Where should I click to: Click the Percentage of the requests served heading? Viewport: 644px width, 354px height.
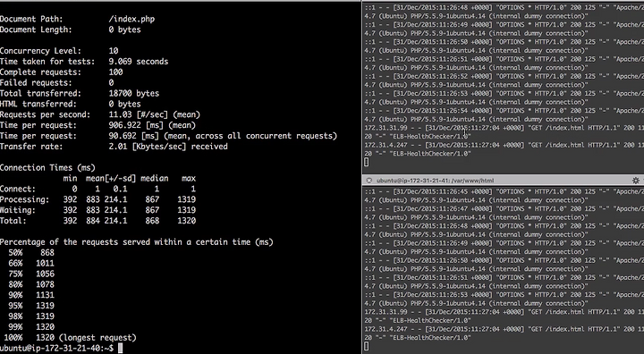coord(136,242)
